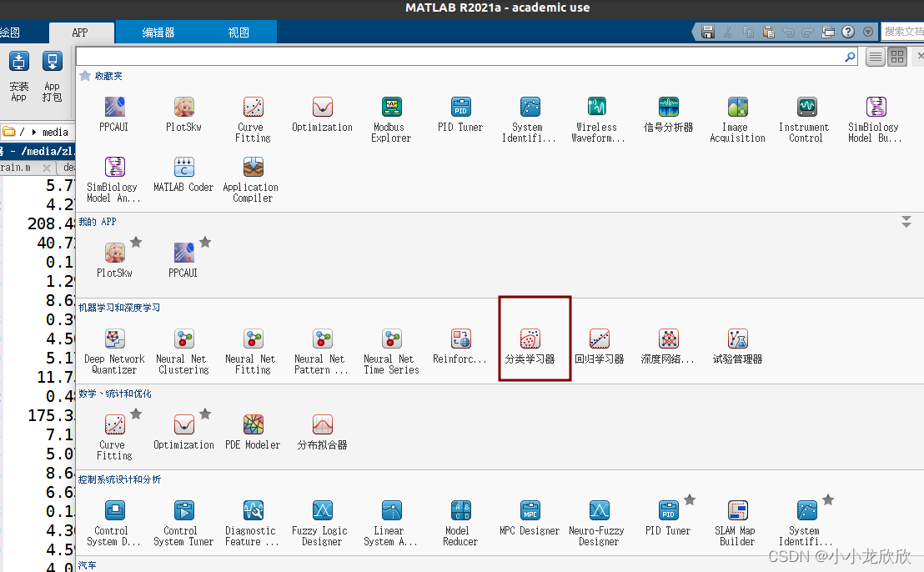The image size is (924, 572).
Task: Open PID Tuner in Favorites section
Action: [460, 114]
